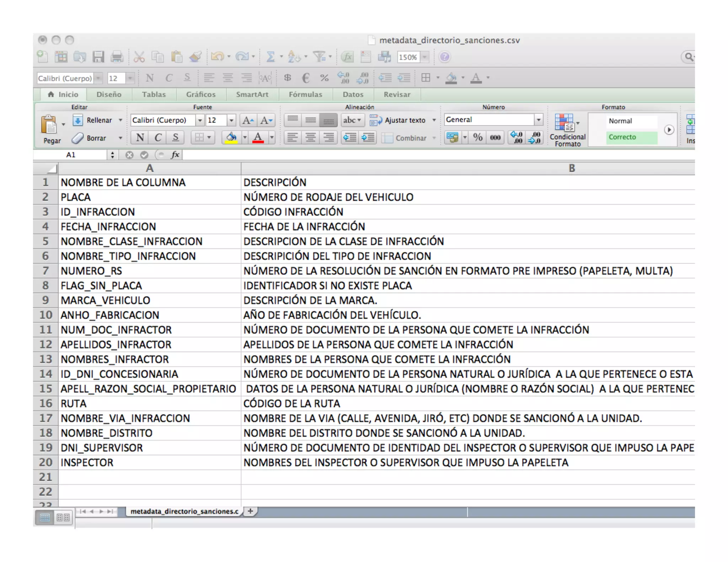Click the Print icon in toolbar
The image size is (728, 562).
tap(117, 57)
